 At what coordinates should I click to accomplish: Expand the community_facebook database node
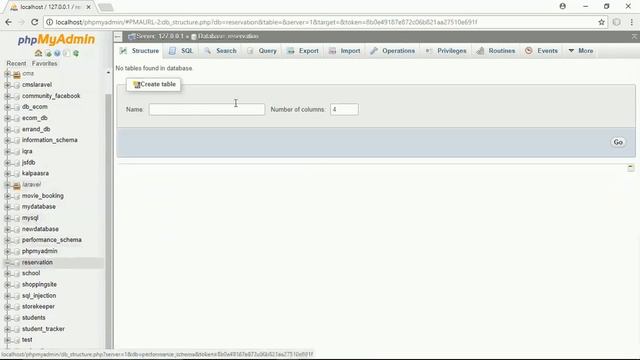click(7, 96)
